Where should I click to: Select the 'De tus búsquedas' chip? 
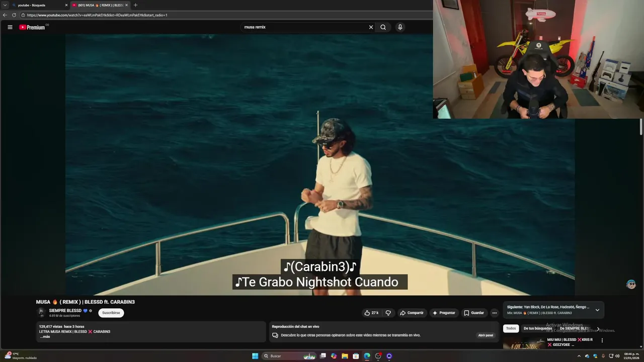pos(538,328)
